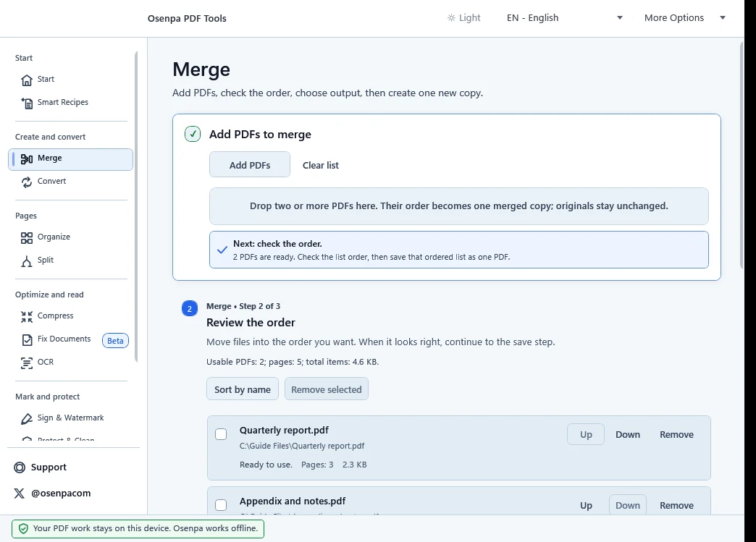
Task: Move Quarterly report.pdf Down
Action: (x=628, y=435)
